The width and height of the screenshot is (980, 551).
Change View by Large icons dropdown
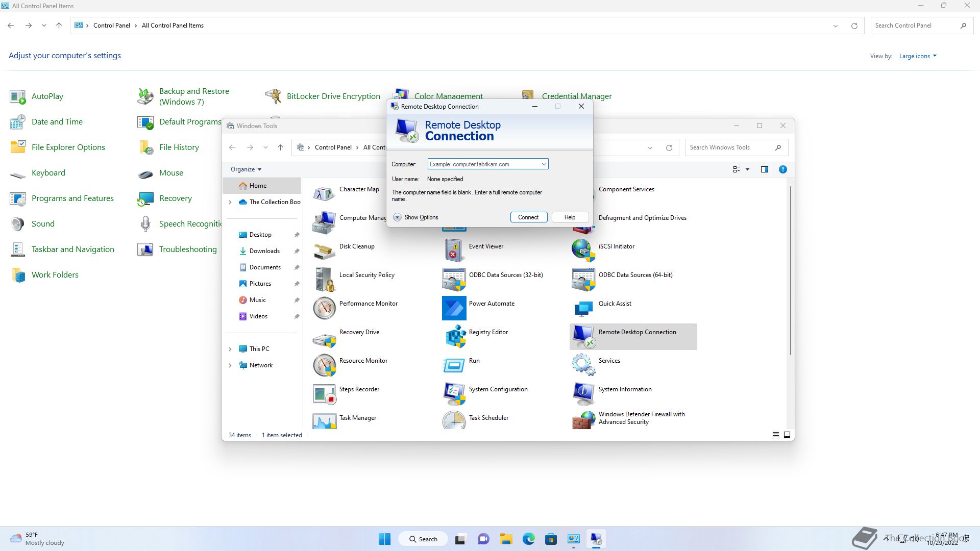(918, 56)
